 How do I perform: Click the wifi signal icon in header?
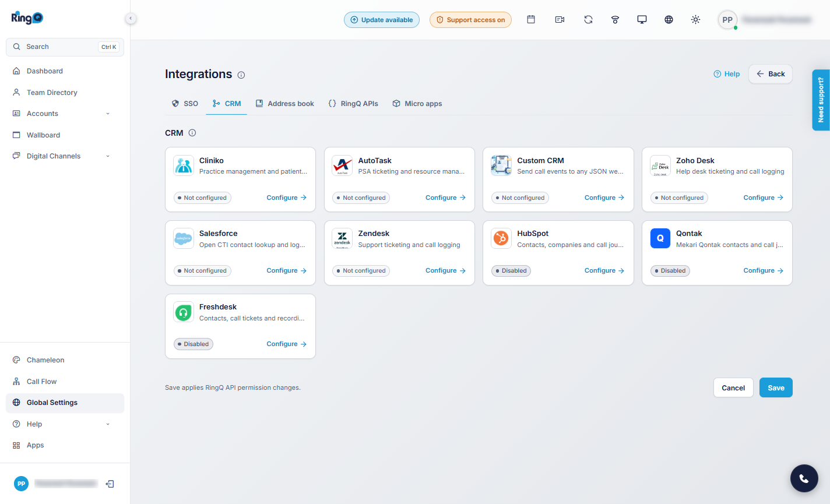[x=615, y=20]
